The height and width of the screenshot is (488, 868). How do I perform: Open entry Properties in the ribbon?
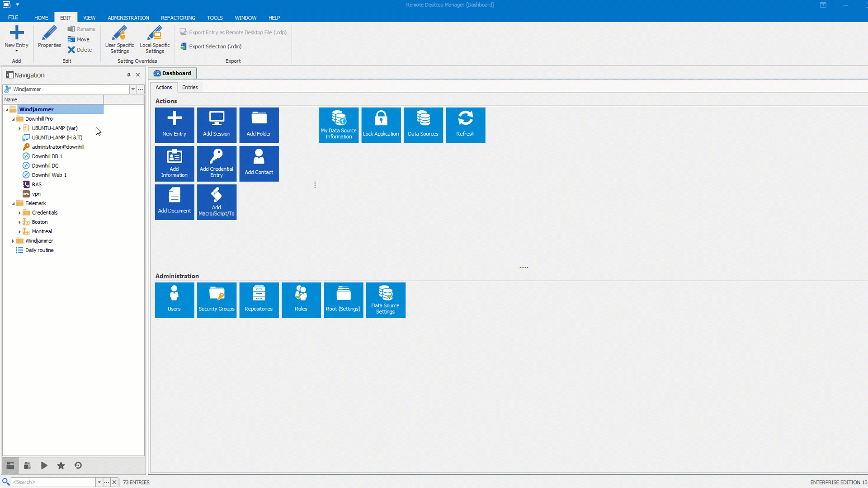pyautogui.click(x=49, y=37)
